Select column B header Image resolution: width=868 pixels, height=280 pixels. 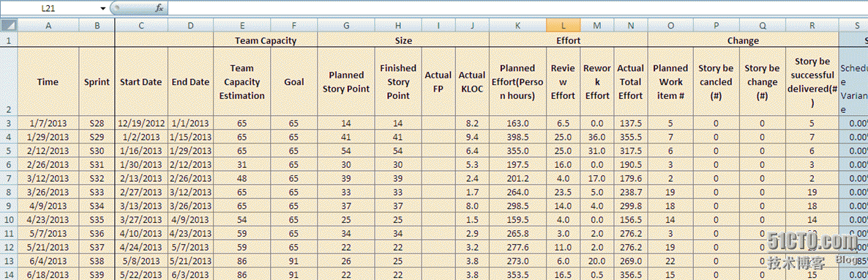[97, 26]
